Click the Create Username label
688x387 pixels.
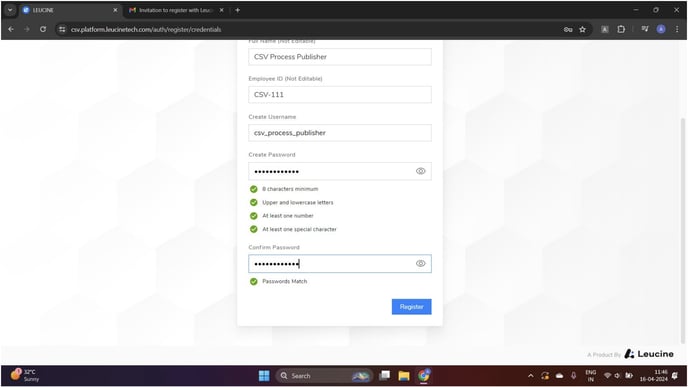pos(272,117)
